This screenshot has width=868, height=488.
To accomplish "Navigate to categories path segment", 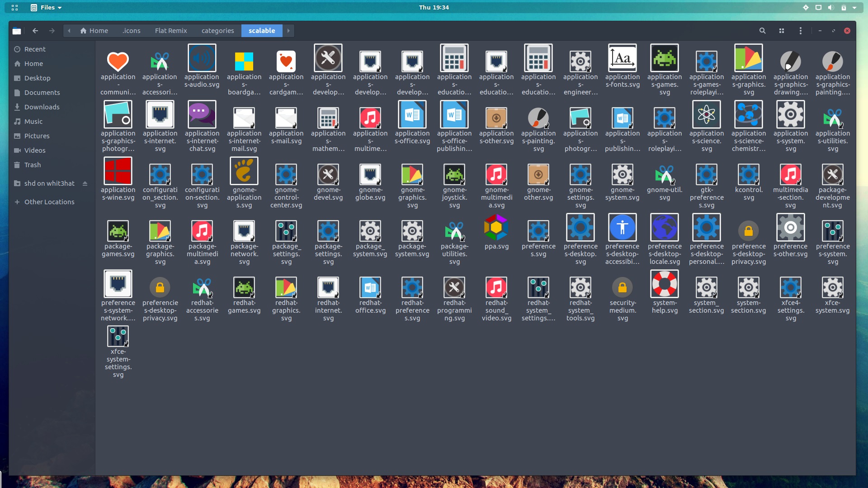I will click(x=217, y=31).
